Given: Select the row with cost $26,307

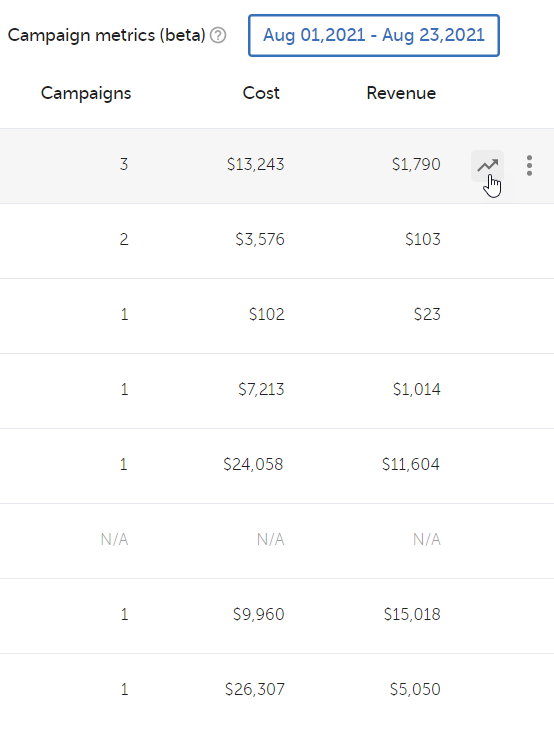Looking at the screenshot, I should [x=277, y=691].
